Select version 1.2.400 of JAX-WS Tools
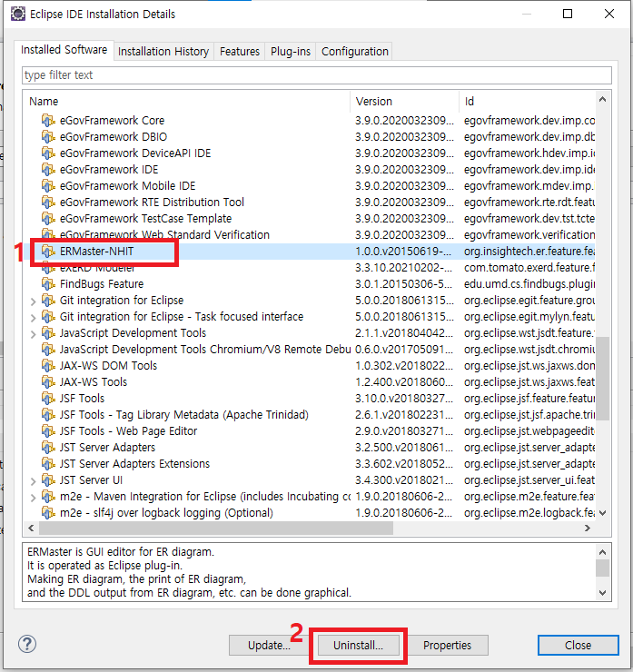This screenshot has width=633, height=672. coord(404,381)
